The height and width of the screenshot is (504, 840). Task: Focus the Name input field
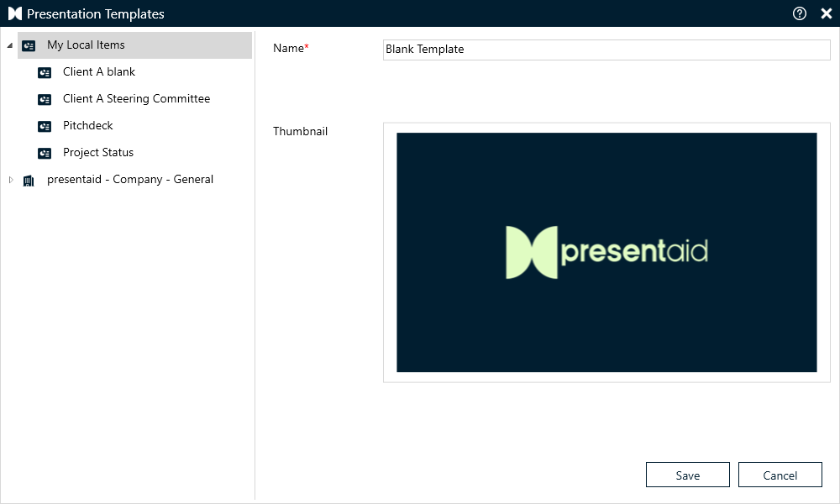[x=606, y=50]
